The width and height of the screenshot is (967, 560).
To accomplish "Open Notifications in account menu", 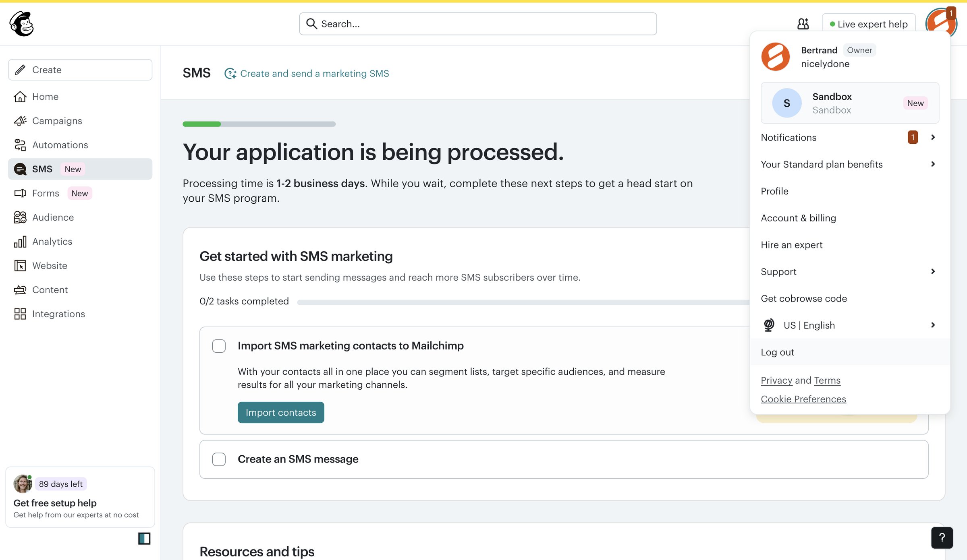I will [x=850, y=137].
